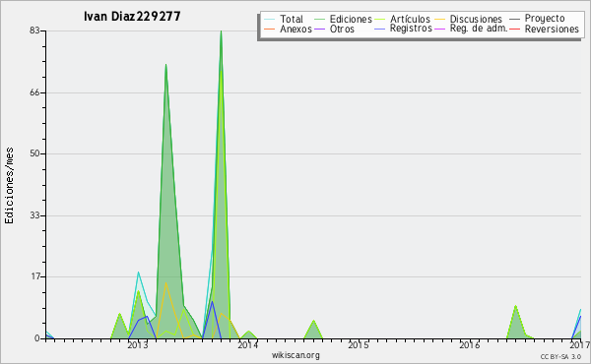Select the Reversiones legend entry
The image size is (591, 364).
552,29
